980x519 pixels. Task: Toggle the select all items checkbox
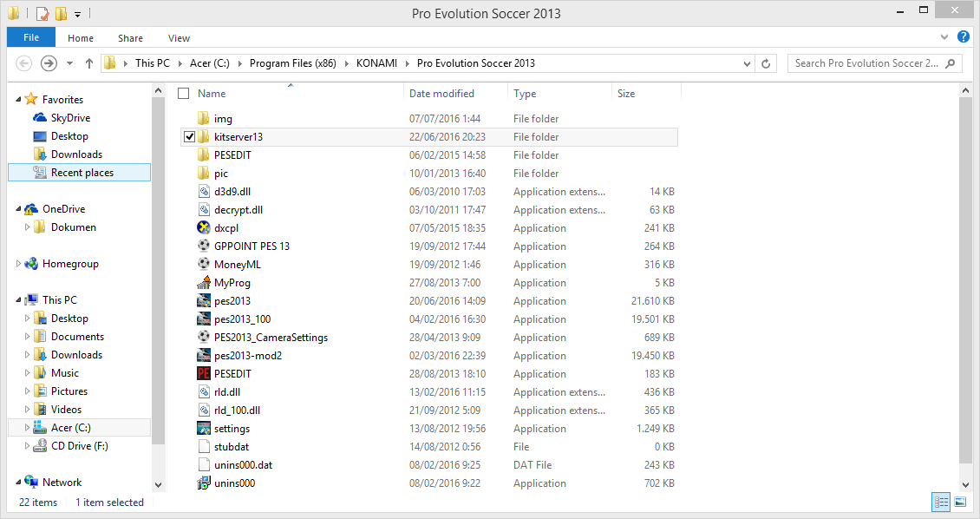point(183,94)
